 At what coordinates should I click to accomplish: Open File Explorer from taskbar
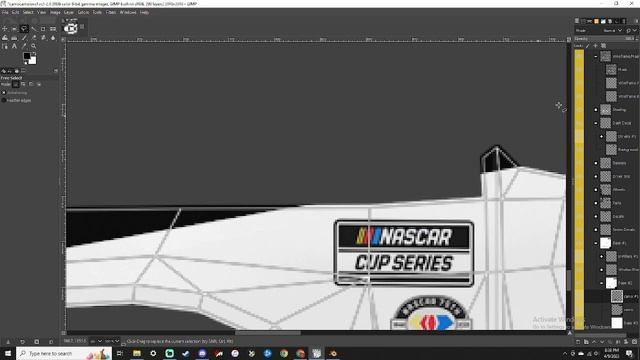(x=137, y=353)
